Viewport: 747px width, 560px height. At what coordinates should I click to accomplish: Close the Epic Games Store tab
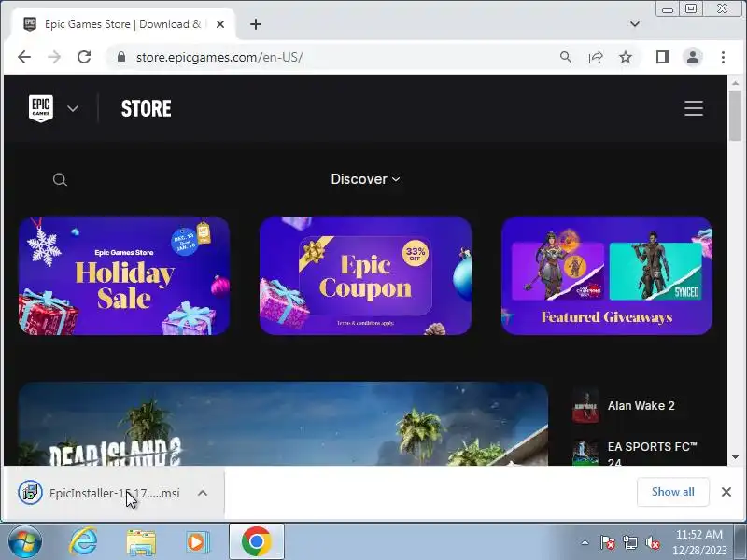(x=220, y=24)
